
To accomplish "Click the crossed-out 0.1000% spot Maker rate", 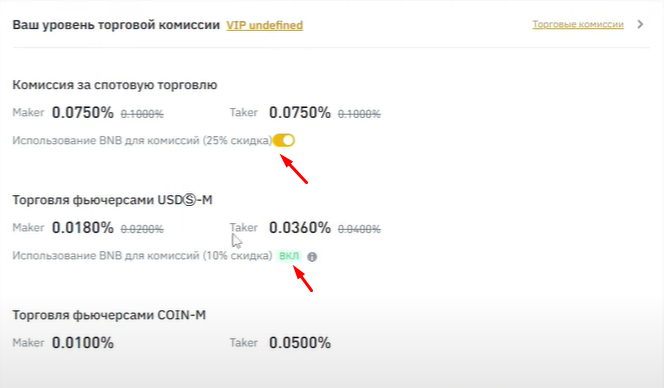I will [142, 114].
